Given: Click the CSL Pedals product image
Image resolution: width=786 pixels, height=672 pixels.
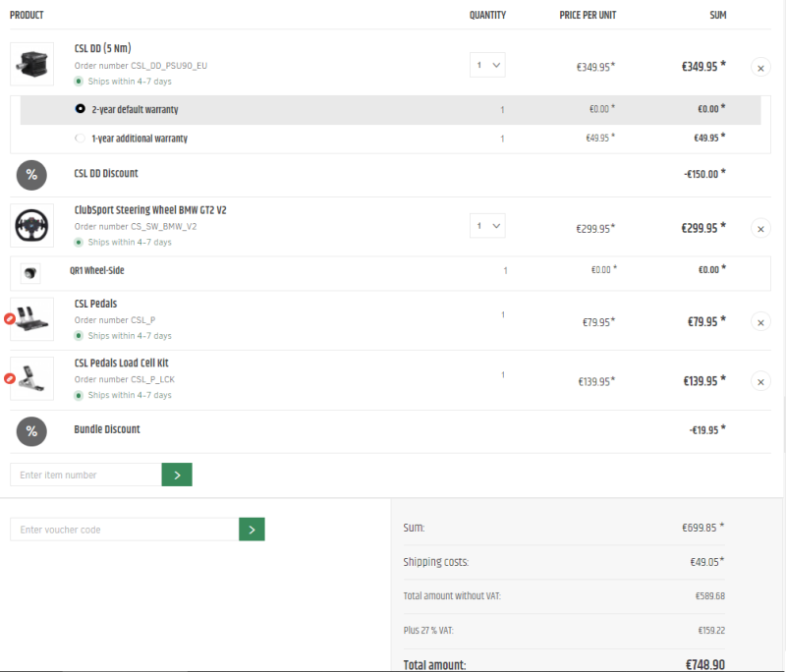Looking at the screenshot, I should tap(32, 319).
